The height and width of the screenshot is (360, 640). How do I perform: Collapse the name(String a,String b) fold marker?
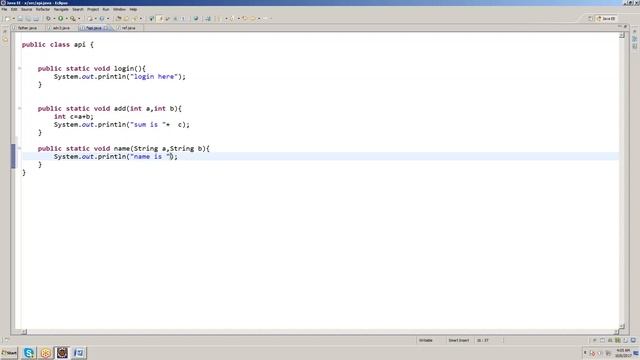point(20,148)
